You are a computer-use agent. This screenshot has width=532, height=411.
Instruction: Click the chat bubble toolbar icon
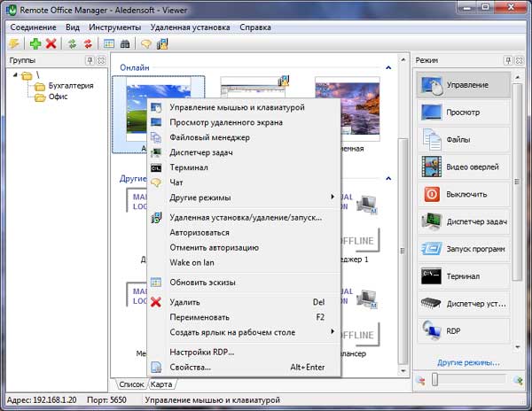pos(146,43)
